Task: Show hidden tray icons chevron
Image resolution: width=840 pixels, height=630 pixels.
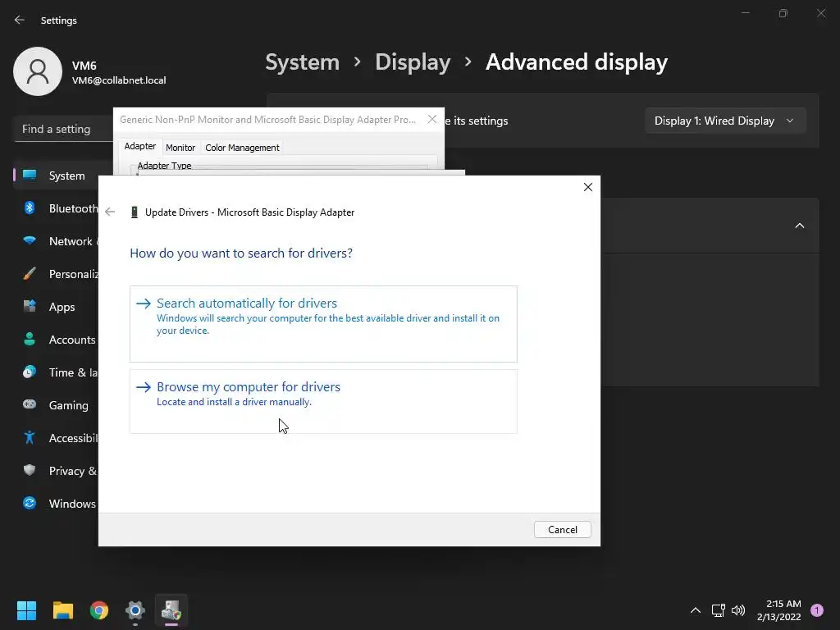Action: [x=696, y=610]
